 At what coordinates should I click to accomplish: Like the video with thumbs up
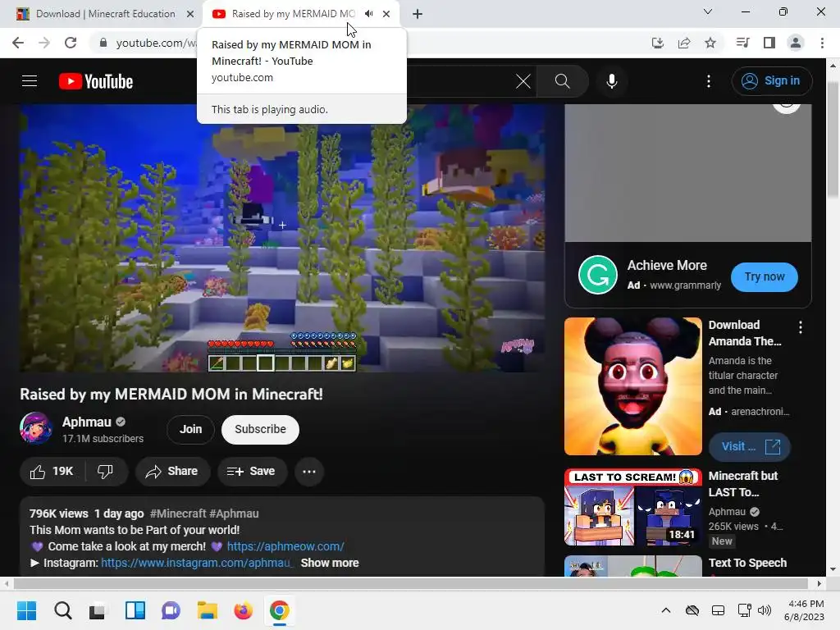click(52, 472)
